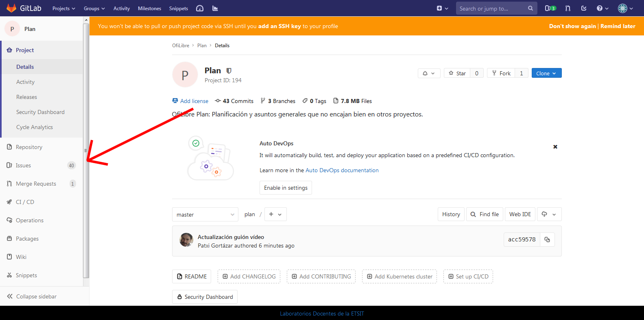Open the To-Do list checkmark icon
This screenshot has height=320, width=644.
pyautogui.click(x=584, y=8)
